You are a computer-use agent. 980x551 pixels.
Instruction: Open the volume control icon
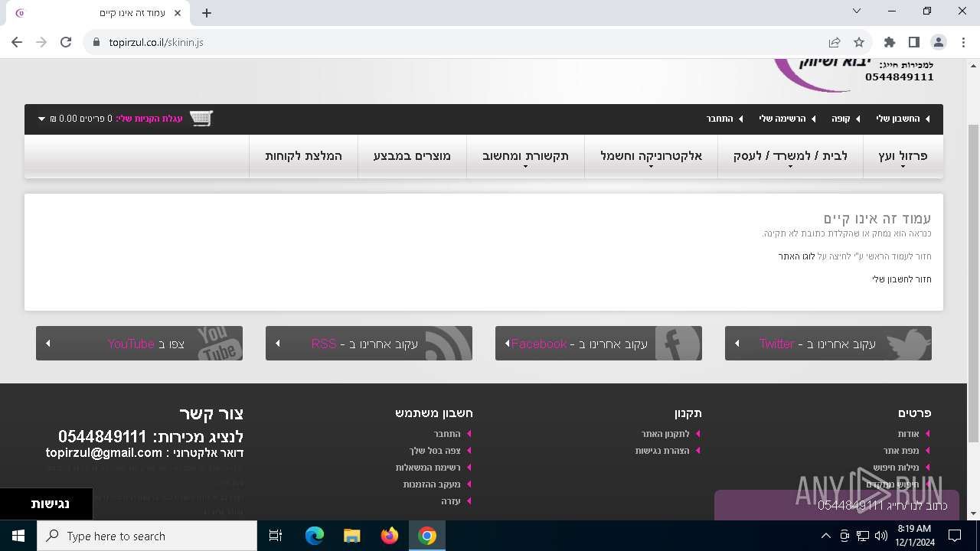(x=880, y=536)
